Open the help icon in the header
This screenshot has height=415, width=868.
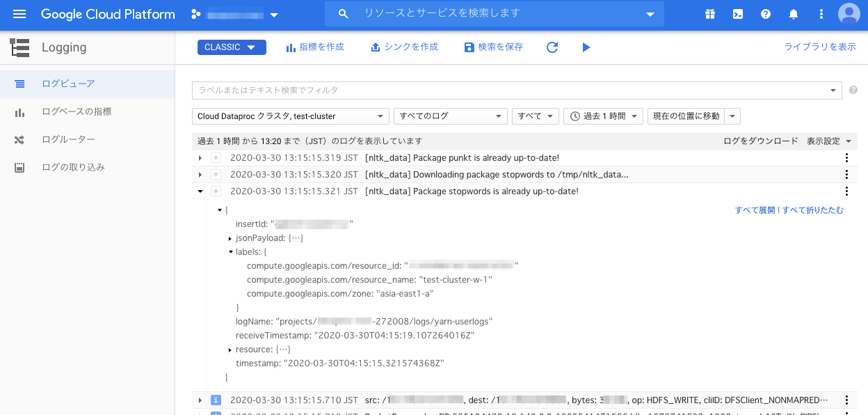coord(765,14)
